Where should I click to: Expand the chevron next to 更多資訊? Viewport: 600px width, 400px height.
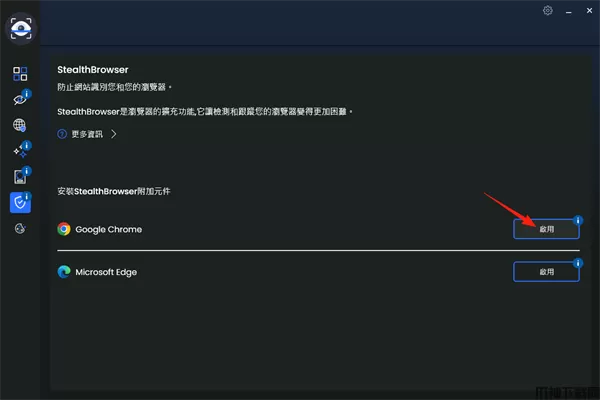click(x=114, y=134)
